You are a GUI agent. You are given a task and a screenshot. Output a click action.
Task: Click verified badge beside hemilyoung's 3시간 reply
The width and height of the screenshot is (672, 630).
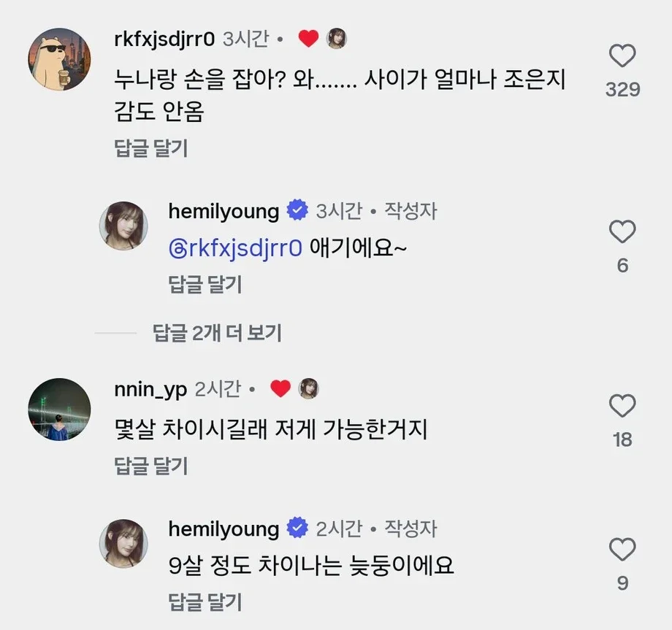click(297, 210)
